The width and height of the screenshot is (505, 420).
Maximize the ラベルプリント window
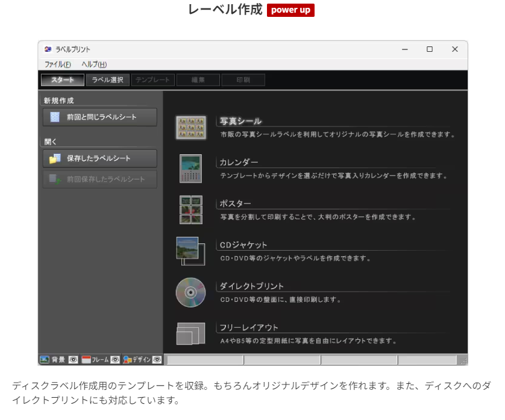pyautogui.click(x=430, y=49)
